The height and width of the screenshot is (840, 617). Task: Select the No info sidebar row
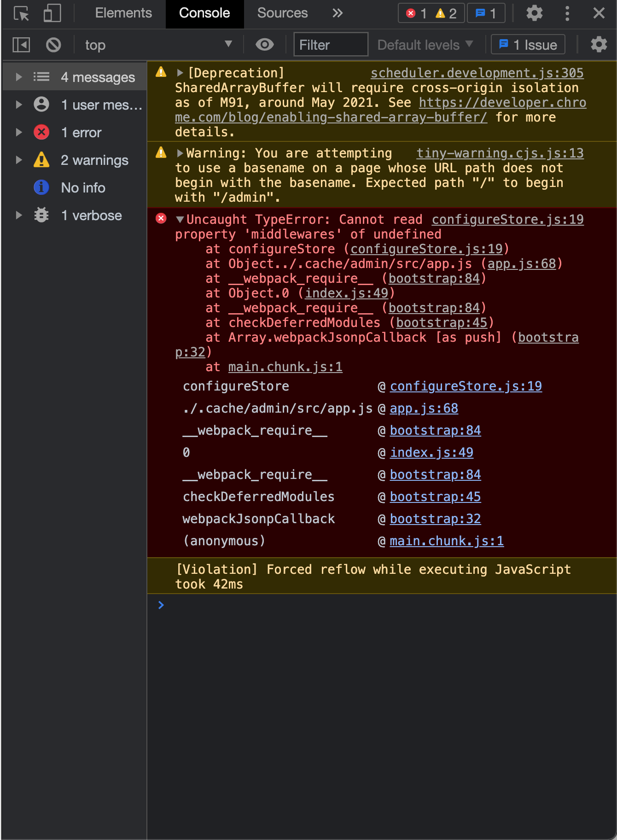click(x=75, y=187)
